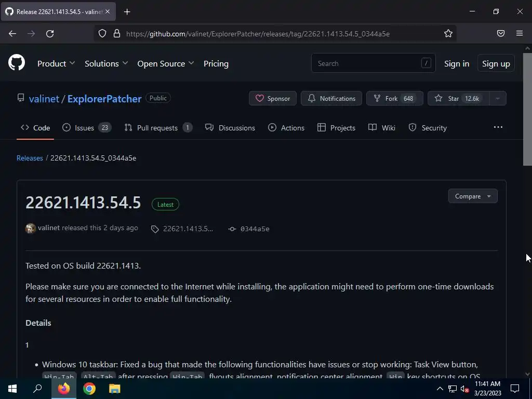Click the commit icon next to 0344a5e
The height and width of the screenshot is (399, 532).
(x=232, y=229)
